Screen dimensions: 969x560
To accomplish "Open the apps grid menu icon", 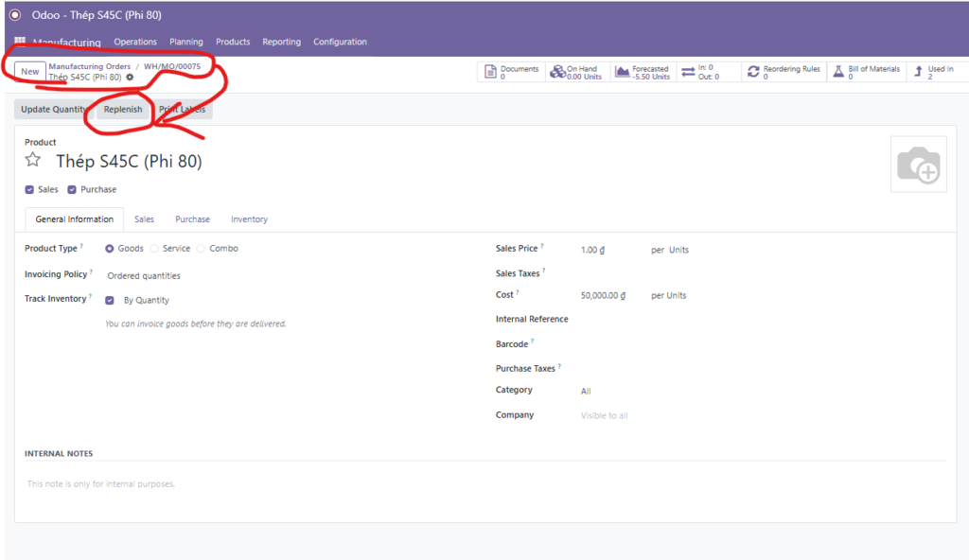I will coord(20,42).
